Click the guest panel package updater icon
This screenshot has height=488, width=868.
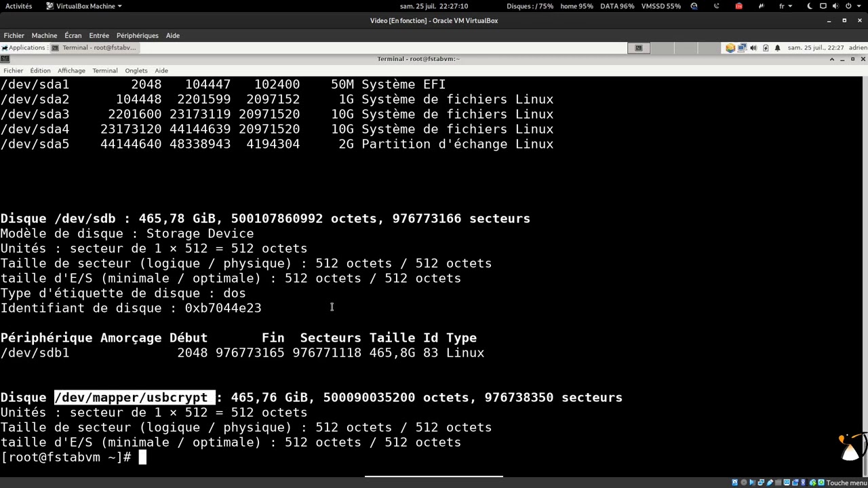730,47
